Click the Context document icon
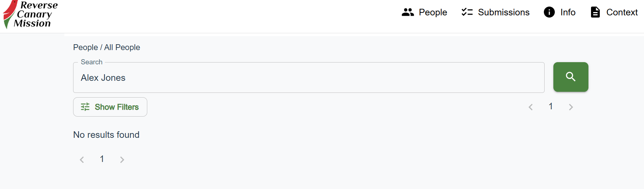644x189 pixels. (595, 12)
